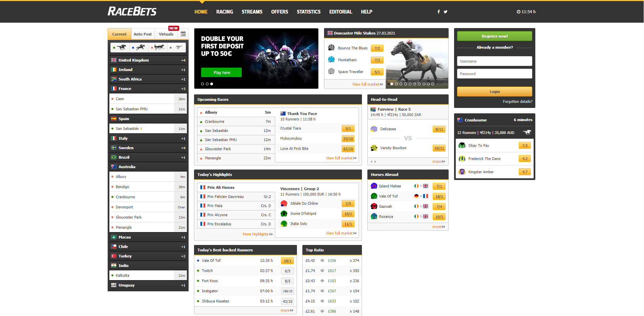Open the Caen race row
Screen dimensions: 644x316
point(148,99)
